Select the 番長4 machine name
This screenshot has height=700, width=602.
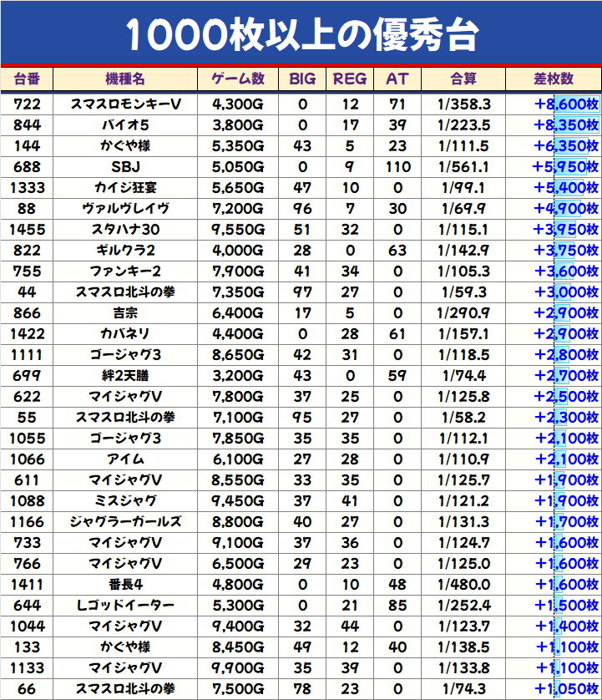(x=125, y=585)
